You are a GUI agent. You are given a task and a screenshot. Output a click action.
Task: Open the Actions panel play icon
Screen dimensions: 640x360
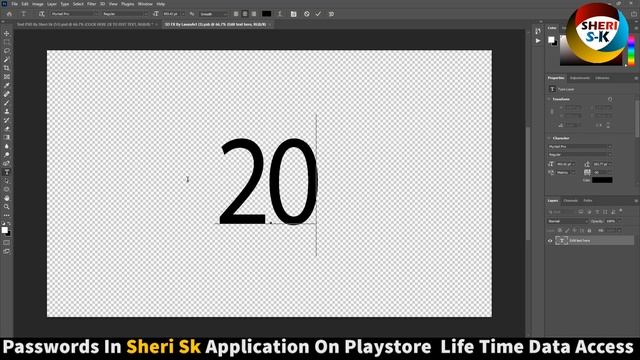pos(538,41)
